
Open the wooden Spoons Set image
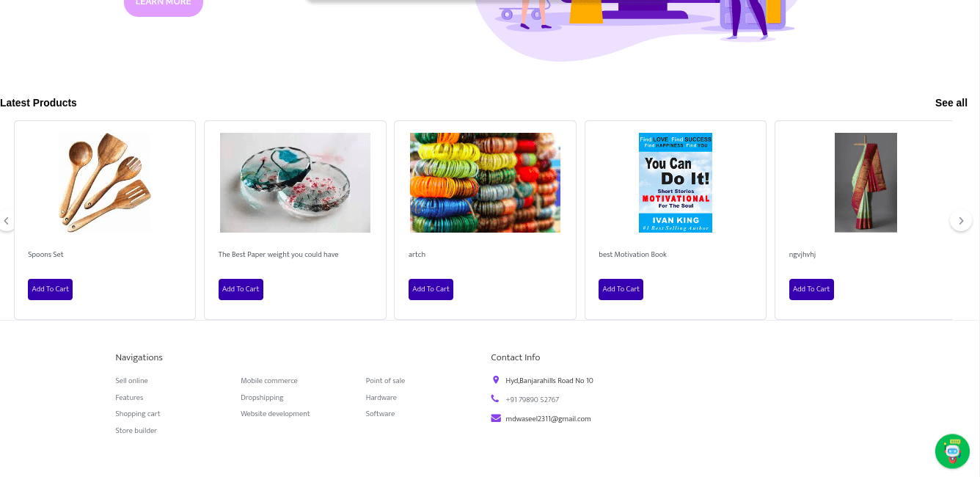105,183
